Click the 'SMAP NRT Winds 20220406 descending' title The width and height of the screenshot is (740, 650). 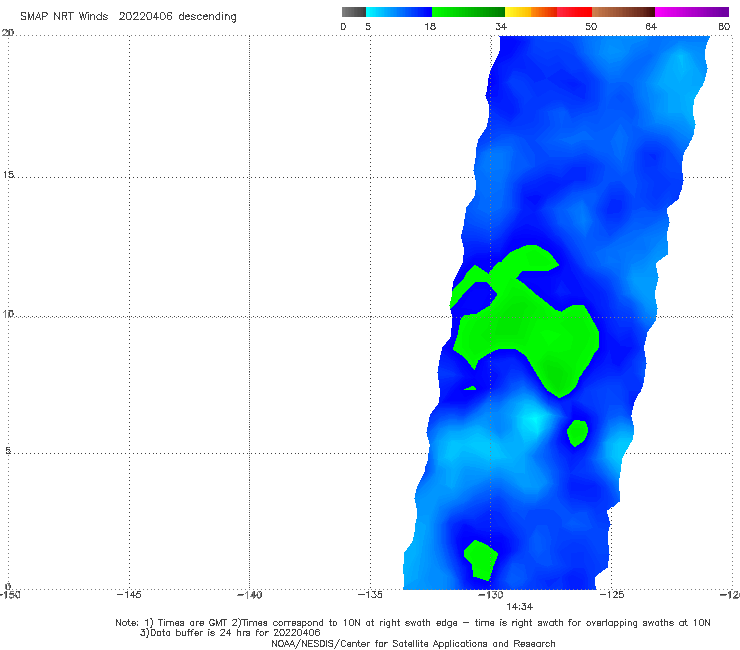tap(128, 17)
